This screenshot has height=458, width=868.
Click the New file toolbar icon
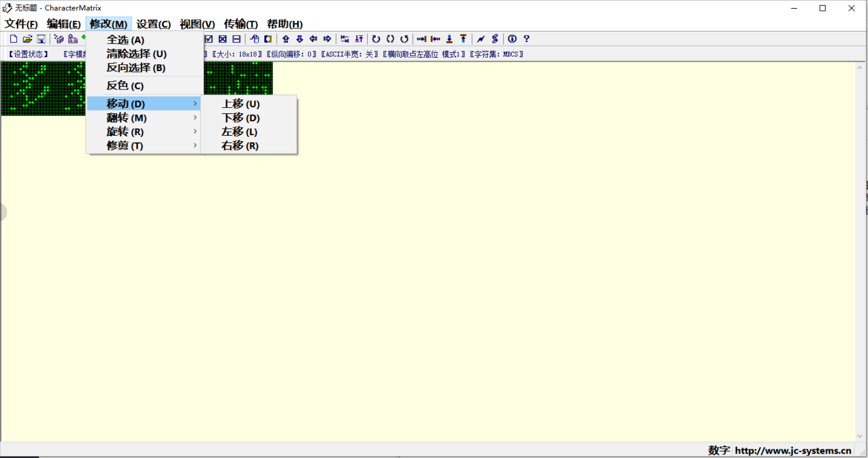coord(14,39)
